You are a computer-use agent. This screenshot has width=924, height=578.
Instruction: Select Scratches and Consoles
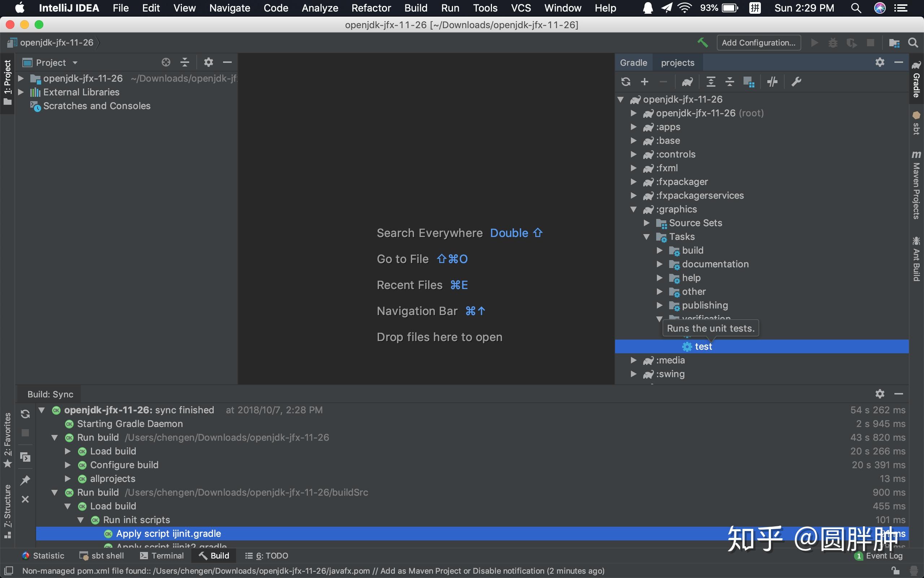(x=97, y=106)
